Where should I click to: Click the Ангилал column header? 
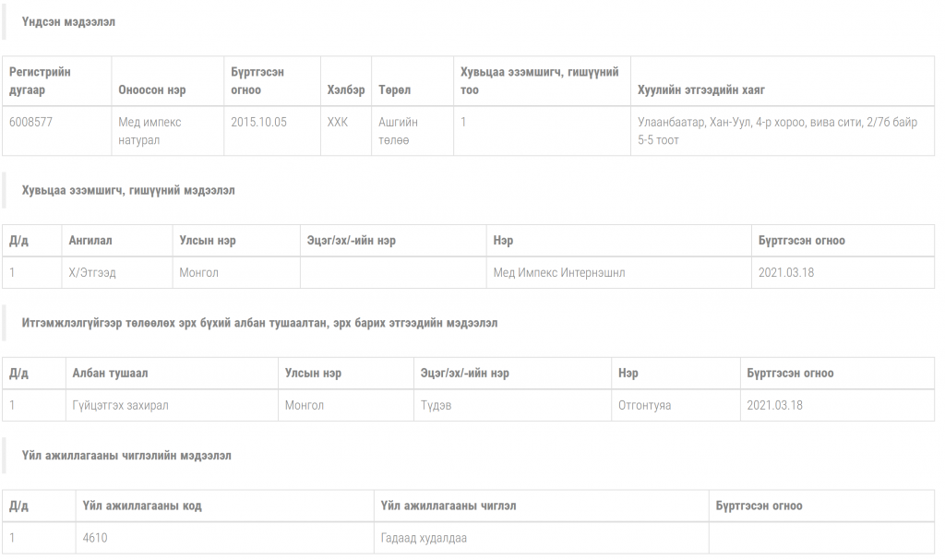[90, 241]
